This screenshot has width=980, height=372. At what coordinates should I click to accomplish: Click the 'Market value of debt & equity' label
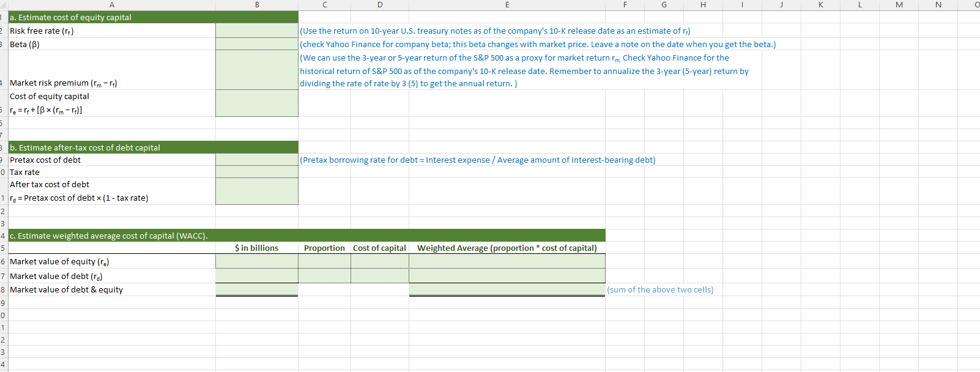[x=66, y=289]
